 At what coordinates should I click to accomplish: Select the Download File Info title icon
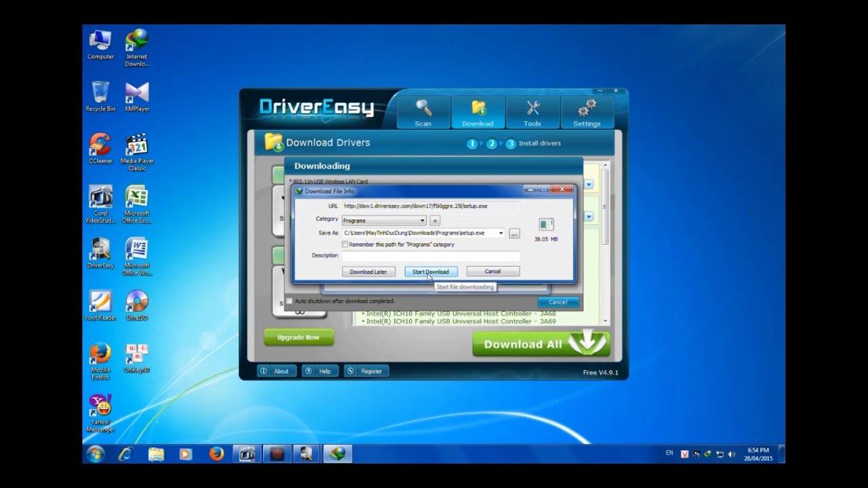pos(299,191)
